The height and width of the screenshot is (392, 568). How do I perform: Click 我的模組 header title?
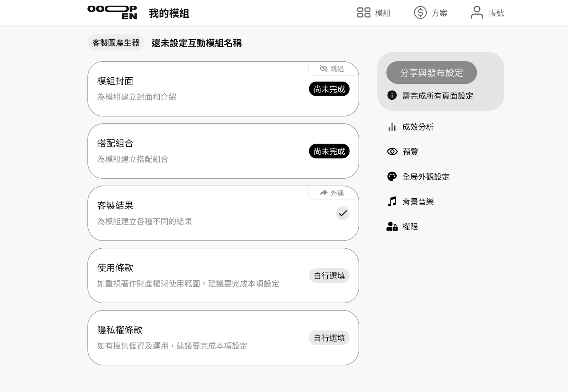(x=169, y=13)
